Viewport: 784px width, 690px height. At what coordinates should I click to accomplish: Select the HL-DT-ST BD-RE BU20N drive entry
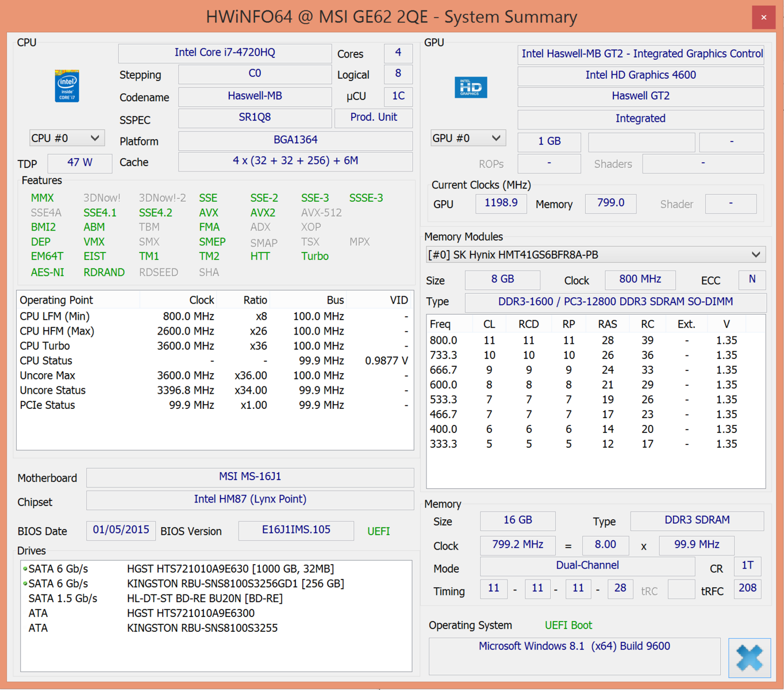216,599
